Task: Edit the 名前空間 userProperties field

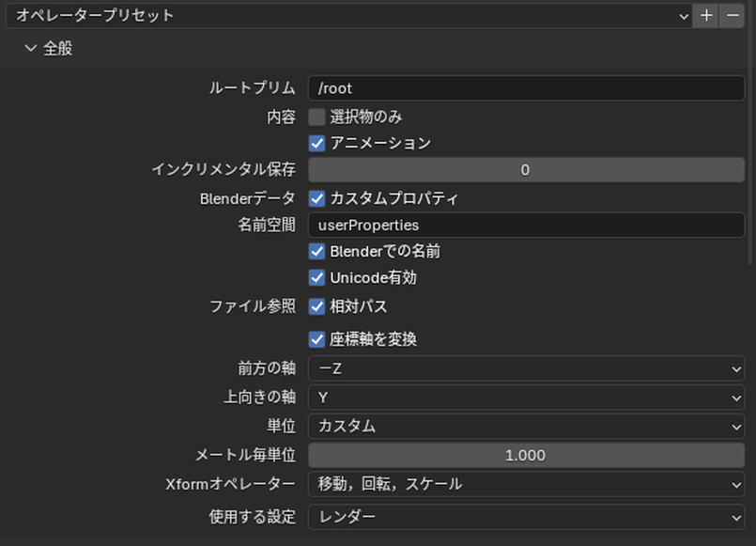Action: (526, 225)
